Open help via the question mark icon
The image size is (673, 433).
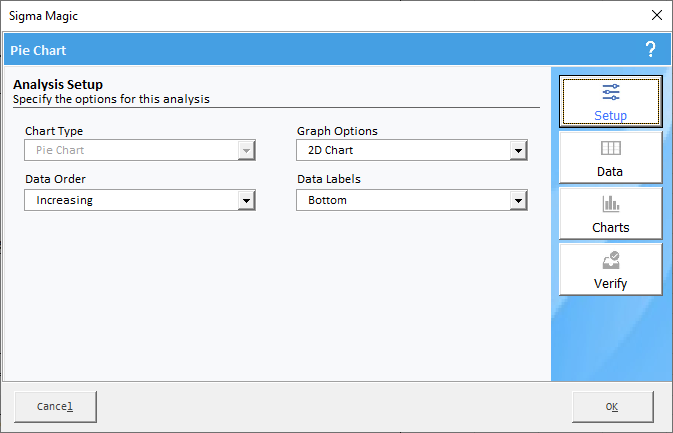tap(651, 49)
